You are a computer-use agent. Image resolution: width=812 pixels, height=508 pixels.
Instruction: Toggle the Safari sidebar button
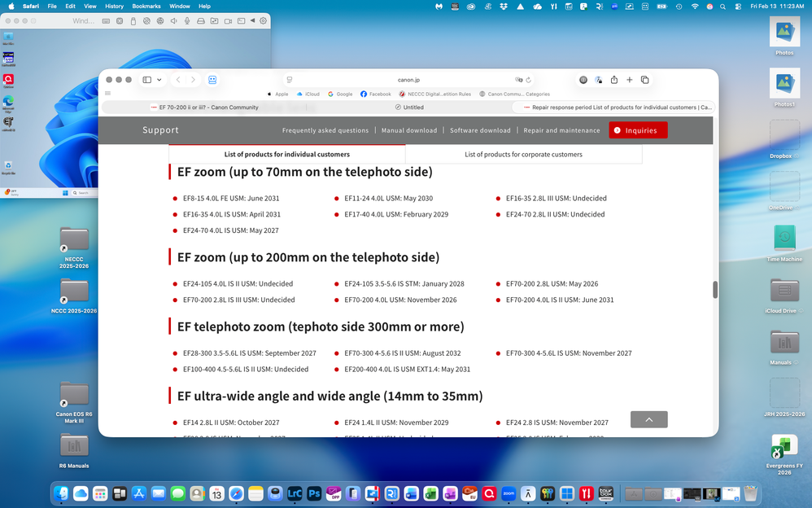[147, 80]
